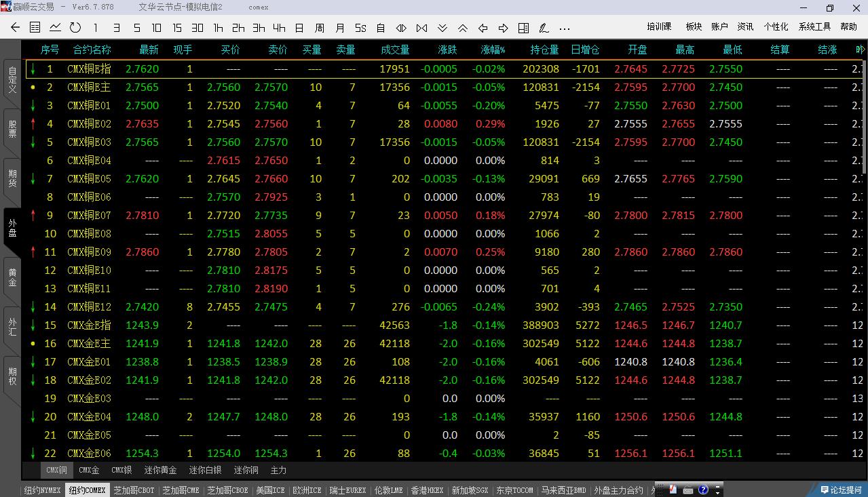
Task: Switch to the CMX金 tab
Action: point(89,470)
